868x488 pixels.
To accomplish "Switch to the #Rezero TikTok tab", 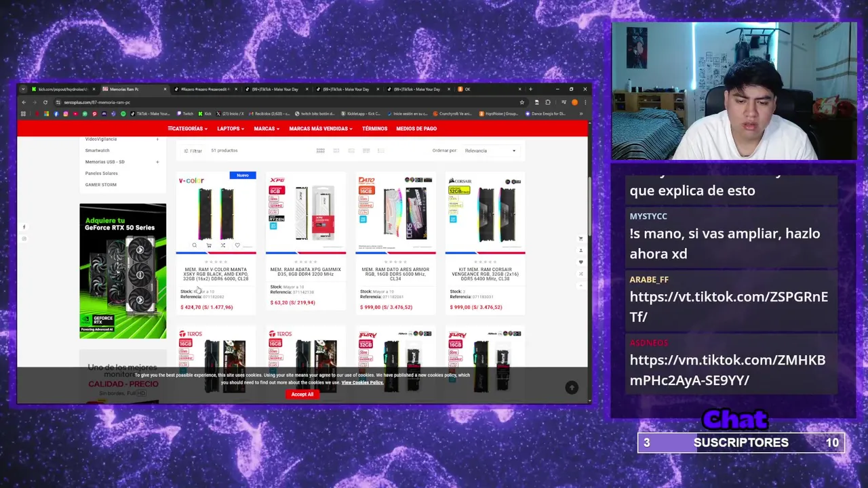I will tap(205, 89).
